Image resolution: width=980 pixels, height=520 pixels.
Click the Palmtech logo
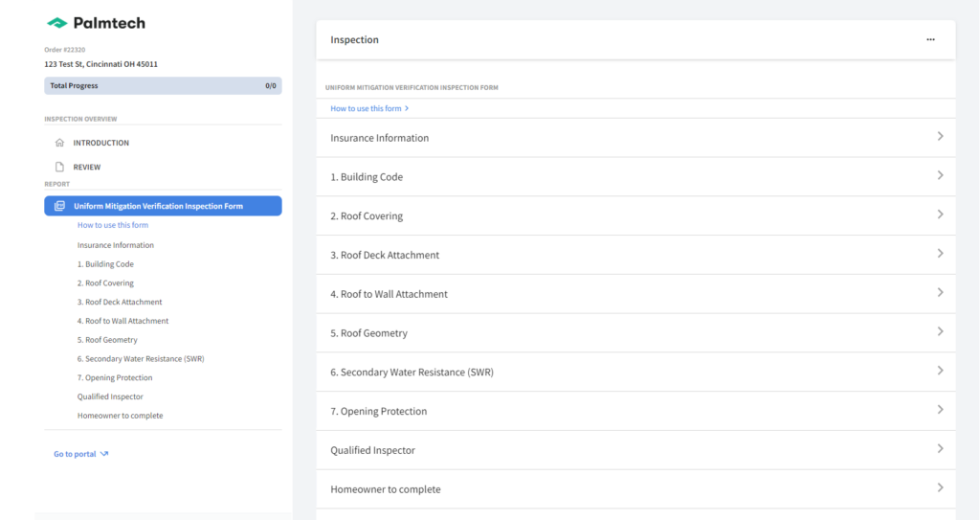96,23
